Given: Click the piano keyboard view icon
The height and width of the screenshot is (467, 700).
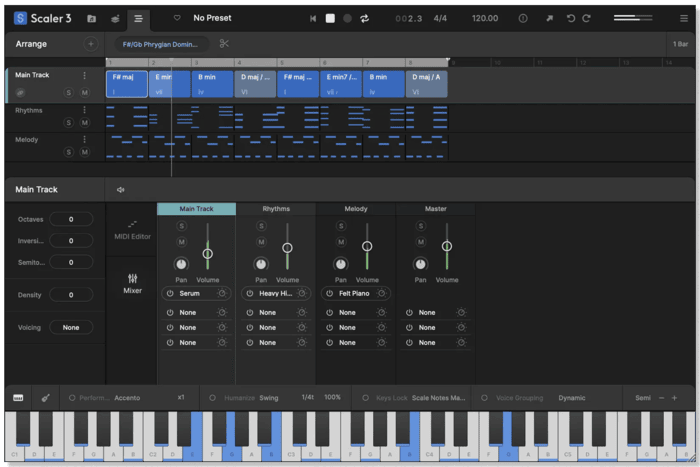Looking at the screenshot, I should (18, 397).
